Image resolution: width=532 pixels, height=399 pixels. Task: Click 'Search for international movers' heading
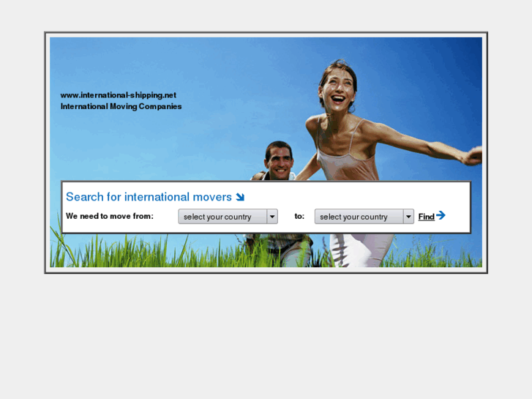tap(149, 197)
